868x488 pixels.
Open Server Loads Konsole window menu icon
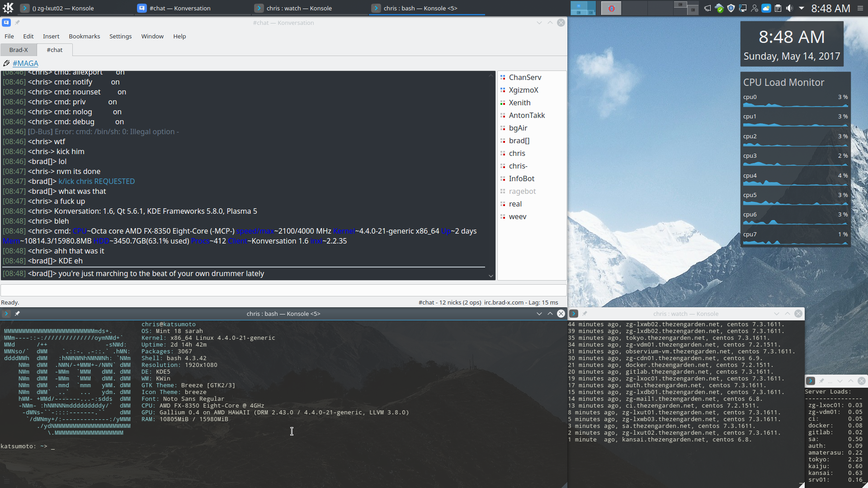(811, 381)
